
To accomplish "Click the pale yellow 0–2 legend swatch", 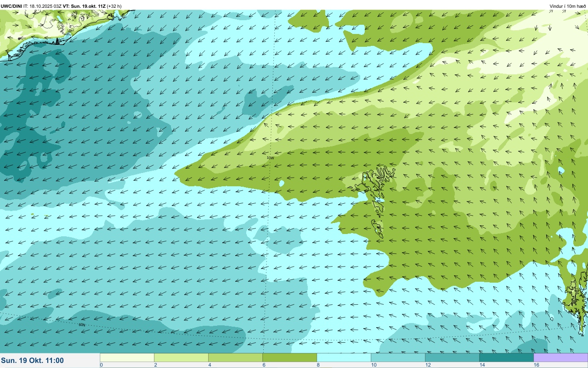I will click(x=127, y=357).
